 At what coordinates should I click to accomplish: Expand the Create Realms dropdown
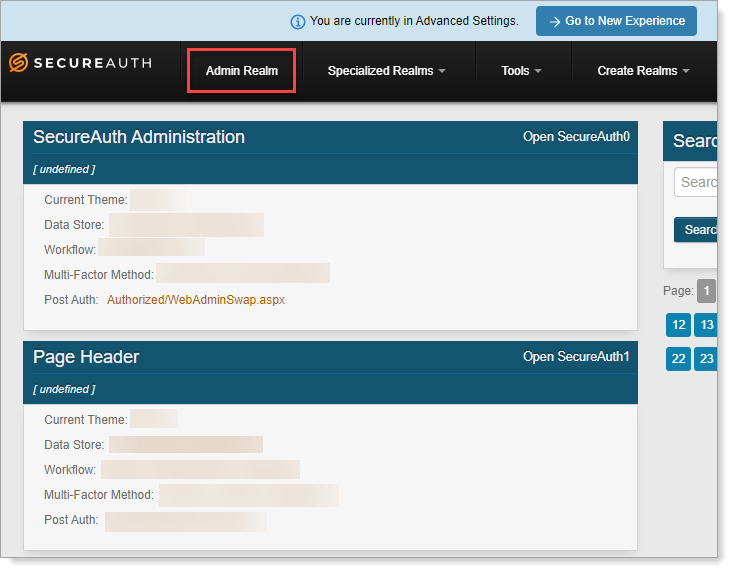click(643, 71)
